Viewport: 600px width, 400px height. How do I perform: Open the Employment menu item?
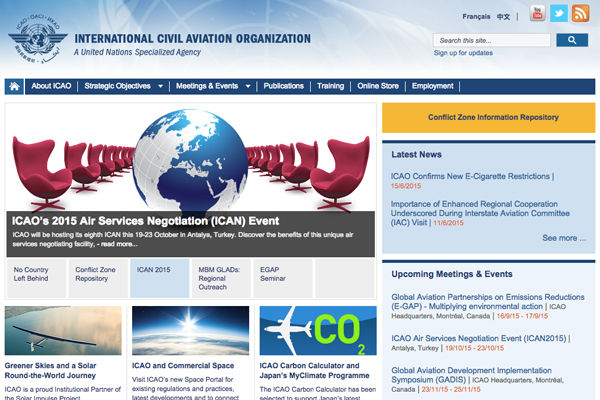pyautogui.click(x=432, y=86)
